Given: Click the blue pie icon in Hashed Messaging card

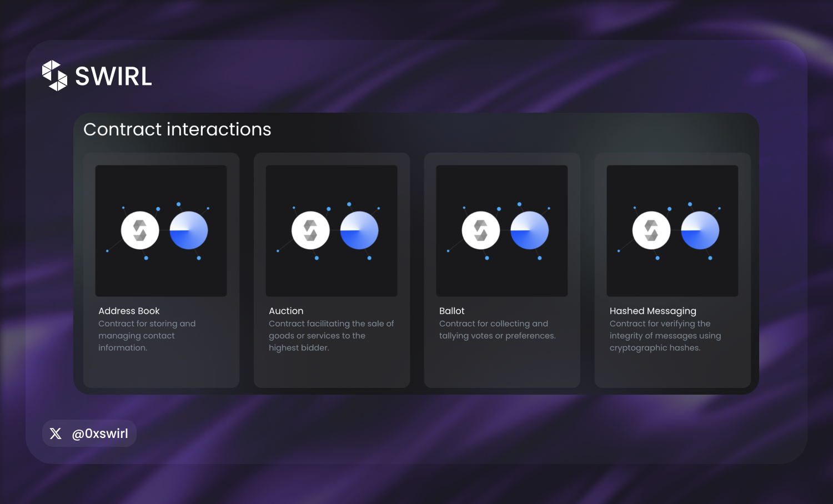Looking at the screenshot, I should click(x=700, y=230).
